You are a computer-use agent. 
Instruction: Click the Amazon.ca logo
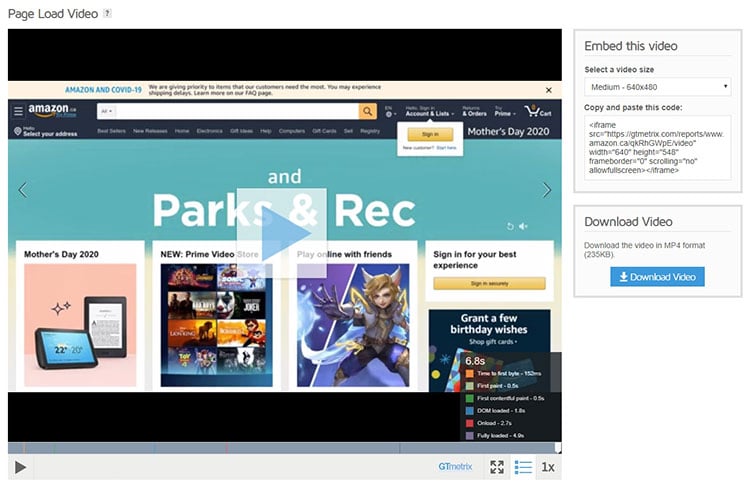pyautogui.click(x=52, y=111)
